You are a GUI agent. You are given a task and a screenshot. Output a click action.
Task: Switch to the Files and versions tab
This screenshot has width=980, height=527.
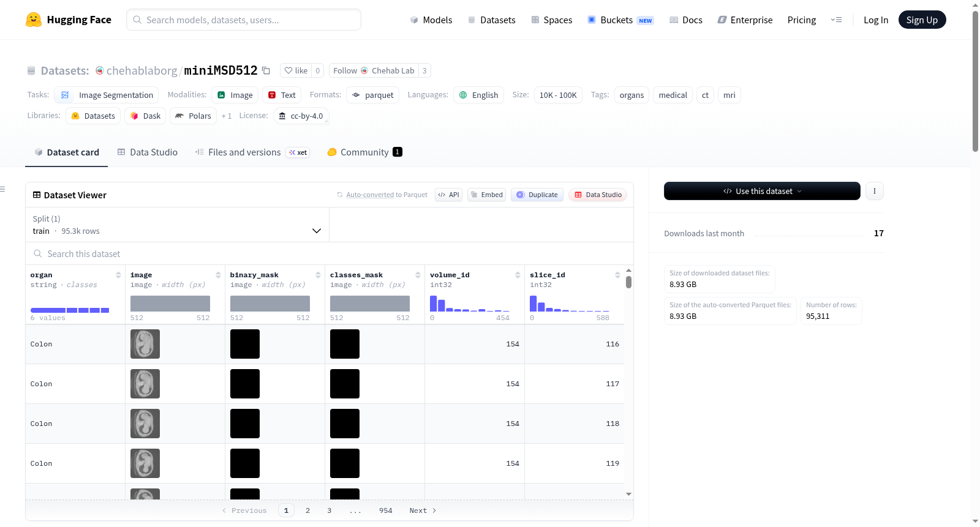(252, 152)
